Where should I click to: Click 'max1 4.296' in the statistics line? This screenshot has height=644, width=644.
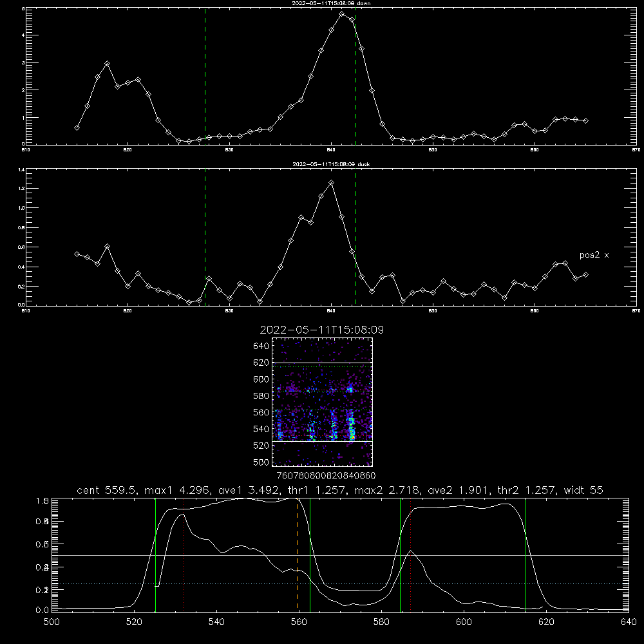click(178, 490)
